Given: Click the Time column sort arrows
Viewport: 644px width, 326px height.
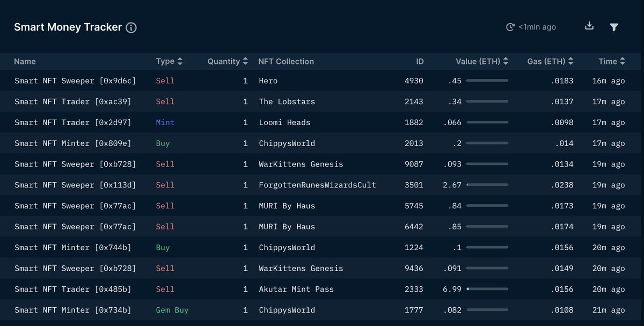Looking at the screenshot, I should click(623, 61).
